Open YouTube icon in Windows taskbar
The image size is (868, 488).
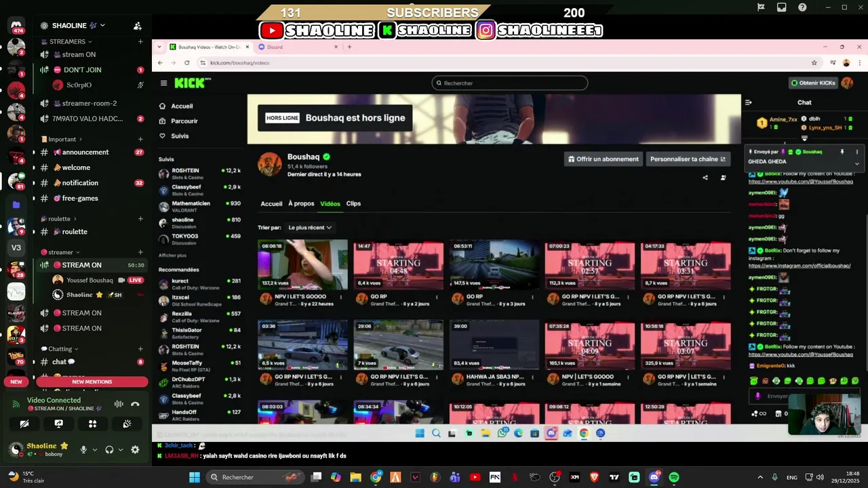[x=475, y=477]
